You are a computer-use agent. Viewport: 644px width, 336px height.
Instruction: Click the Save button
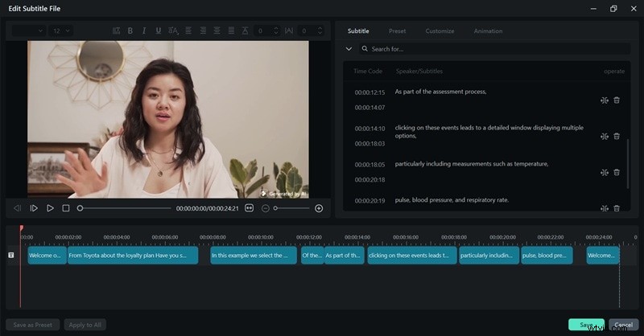(x=586, y=325)
